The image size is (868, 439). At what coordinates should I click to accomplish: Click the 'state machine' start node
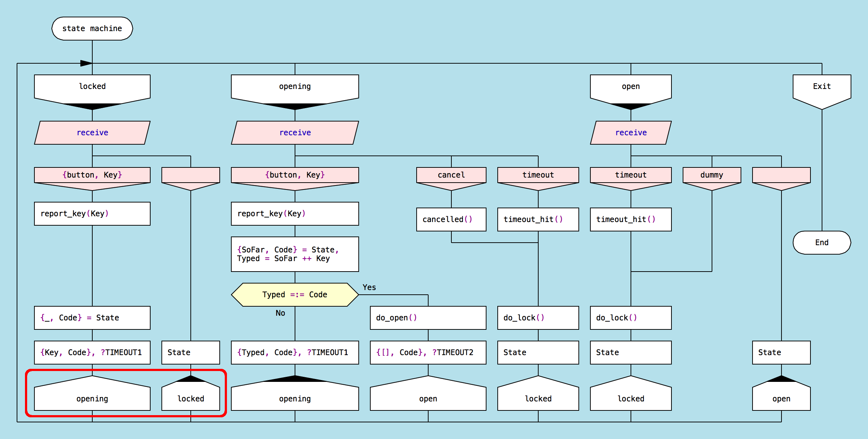[x=92, y=29]
